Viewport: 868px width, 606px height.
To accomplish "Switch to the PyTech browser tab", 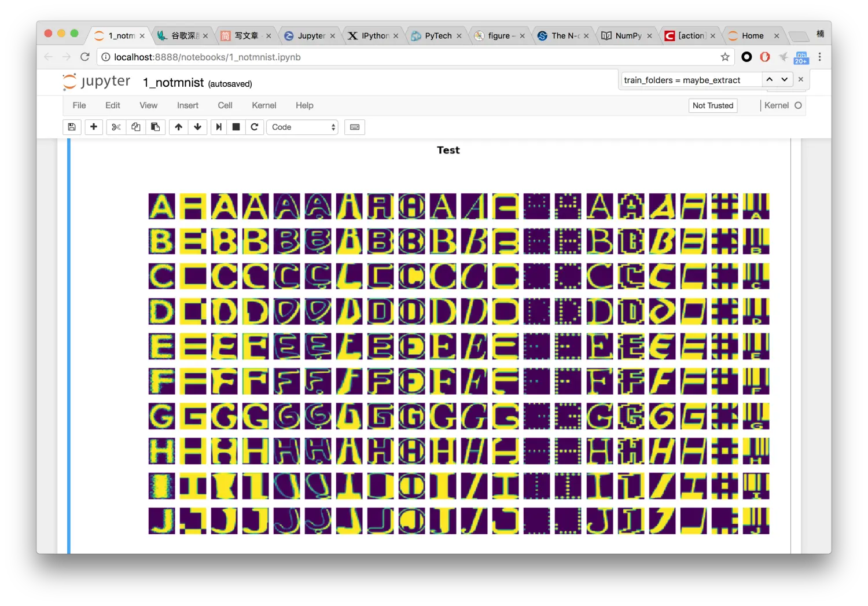I will click(437, 36).
